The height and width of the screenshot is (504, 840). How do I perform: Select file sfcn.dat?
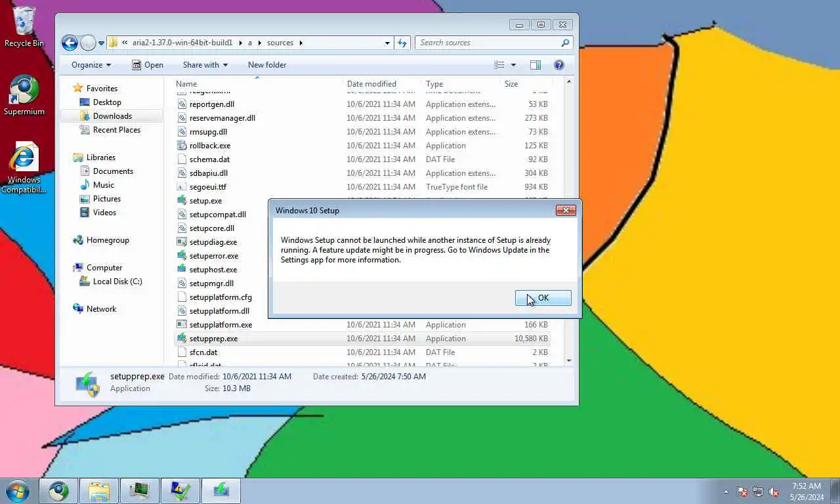pyautogui.click(x=203, y=352)
